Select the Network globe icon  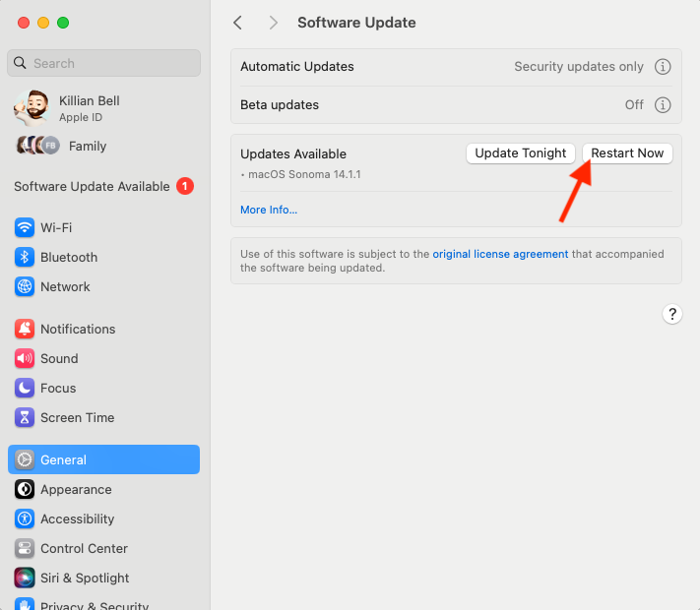(25, 286)
